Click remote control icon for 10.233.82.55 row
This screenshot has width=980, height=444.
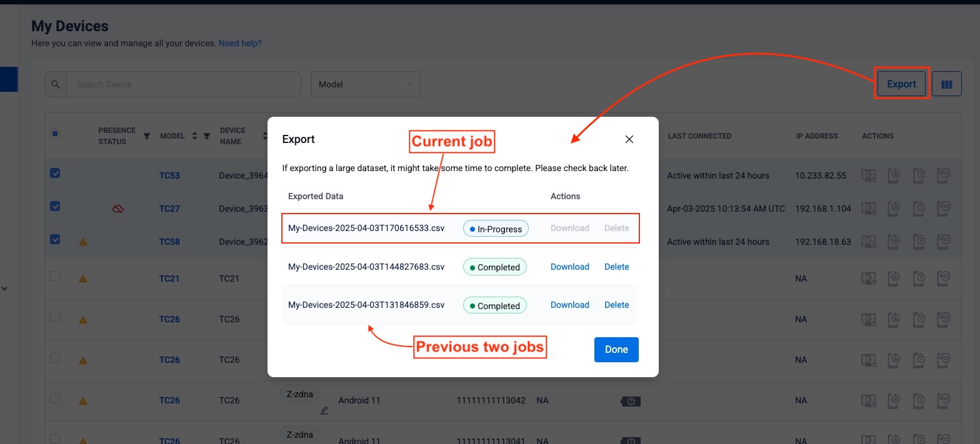click(869, 176)
